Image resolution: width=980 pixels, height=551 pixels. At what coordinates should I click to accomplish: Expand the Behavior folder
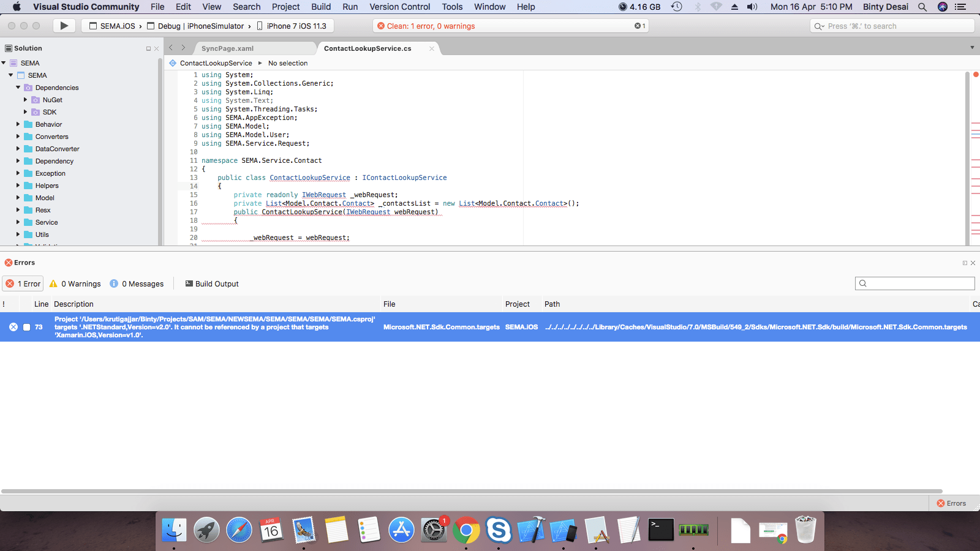point(17,124)
